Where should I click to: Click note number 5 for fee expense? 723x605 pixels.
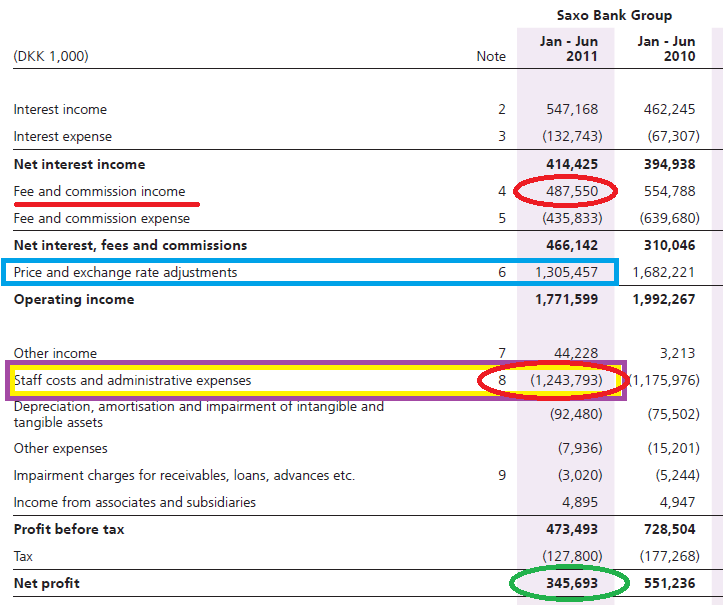(502, 218)
